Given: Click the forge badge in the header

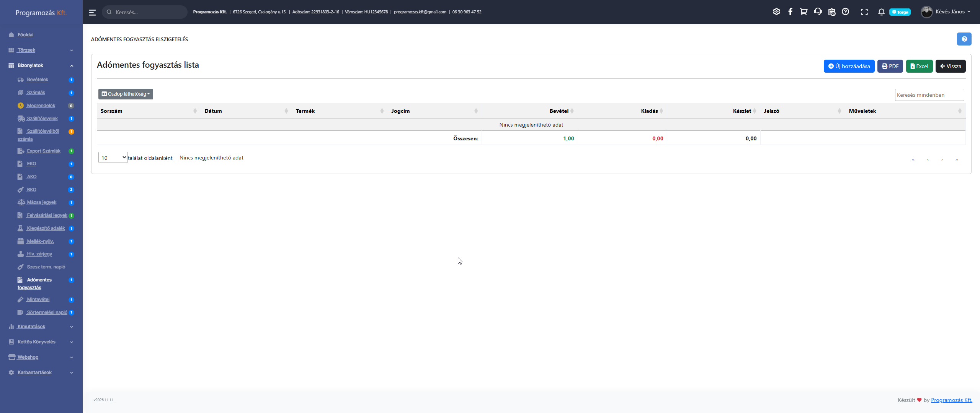Looking at the screenshot, I should click(x=900, y=12).
